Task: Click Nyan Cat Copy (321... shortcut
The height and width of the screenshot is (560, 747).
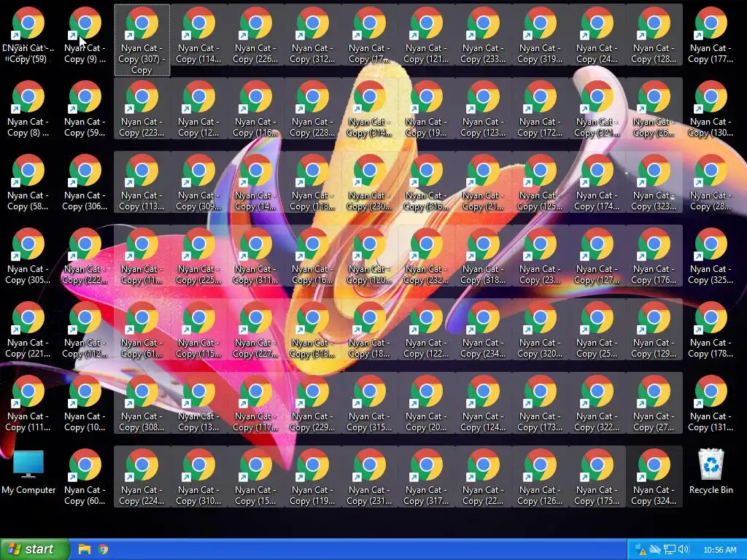Action: point(597,109)
